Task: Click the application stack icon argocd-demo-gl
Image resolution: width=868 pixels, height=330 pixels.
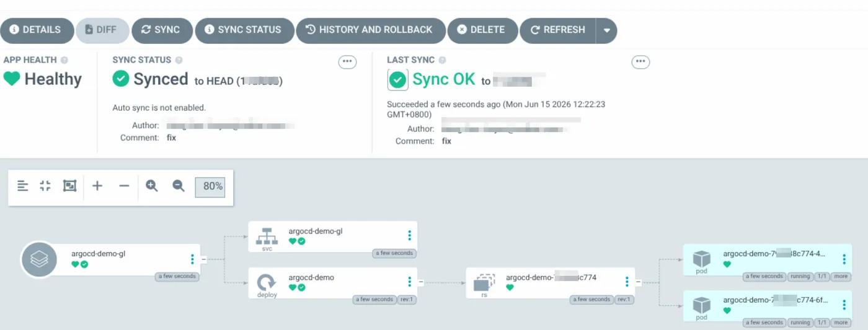Action: (x=39, y=259)
